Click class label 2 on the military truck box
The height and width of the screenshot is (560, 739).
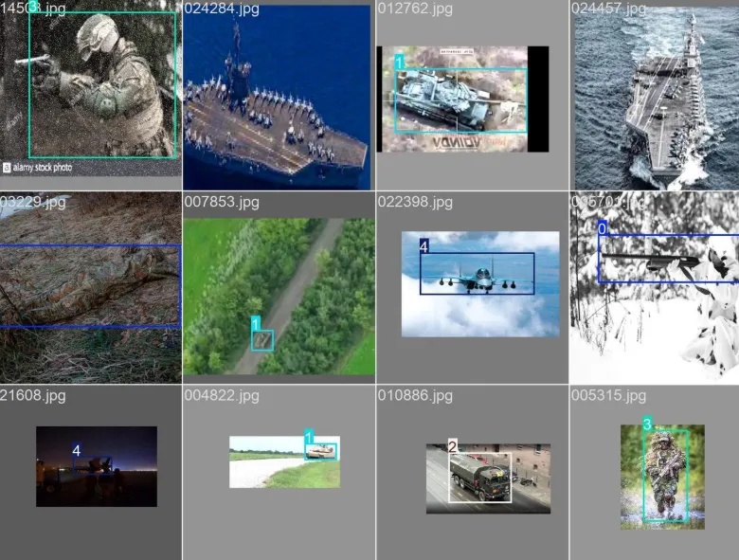click(453, 446)
